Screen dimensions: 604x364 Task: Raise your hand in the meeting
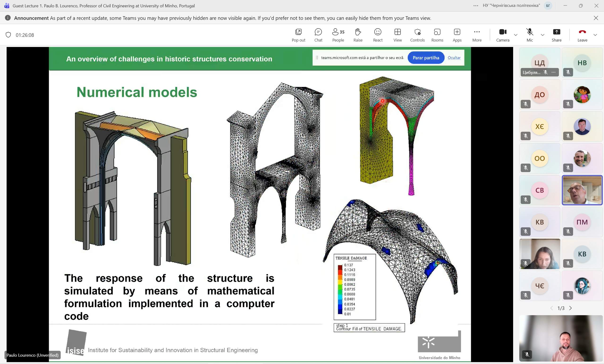tap(358, 35)
